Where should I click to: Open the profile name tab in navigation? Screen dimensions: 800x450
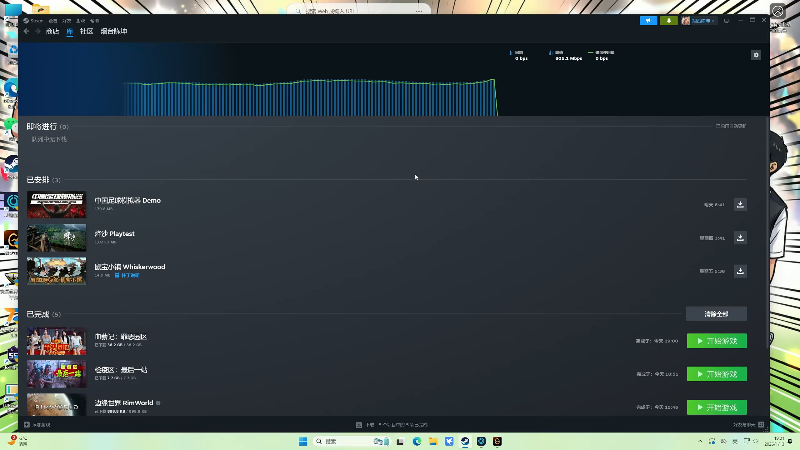click(114, 31)
